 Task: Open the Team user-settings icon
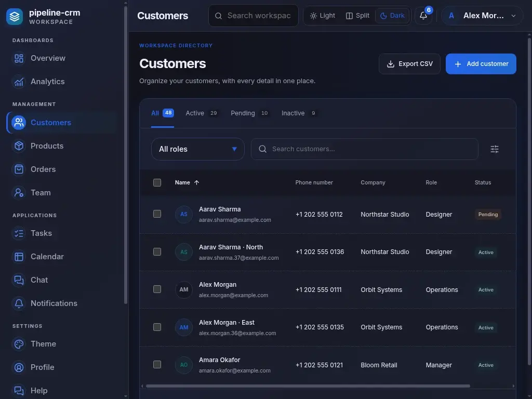19,193
